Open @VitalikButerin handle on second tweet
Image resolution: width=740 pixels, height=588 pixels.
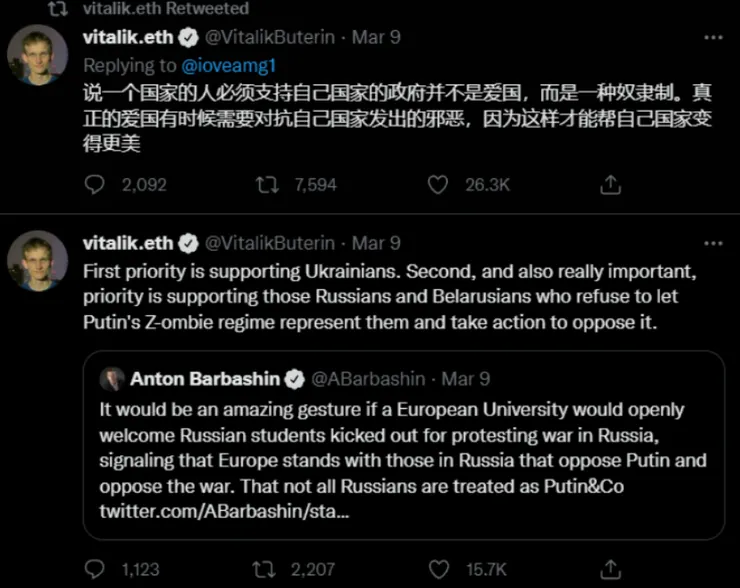(x=270, y=243)
